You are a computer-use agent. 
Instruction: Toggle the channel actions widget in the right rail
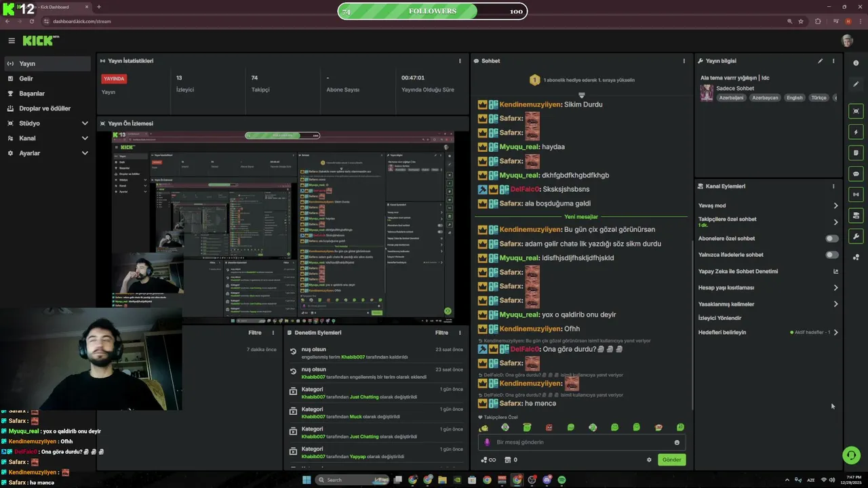[x=856, y=216]
